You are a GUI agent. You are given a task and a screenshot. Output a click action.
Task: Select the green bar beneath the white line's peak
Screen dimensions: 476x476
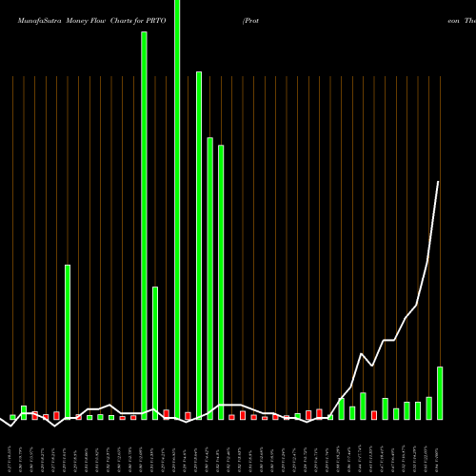440,393
